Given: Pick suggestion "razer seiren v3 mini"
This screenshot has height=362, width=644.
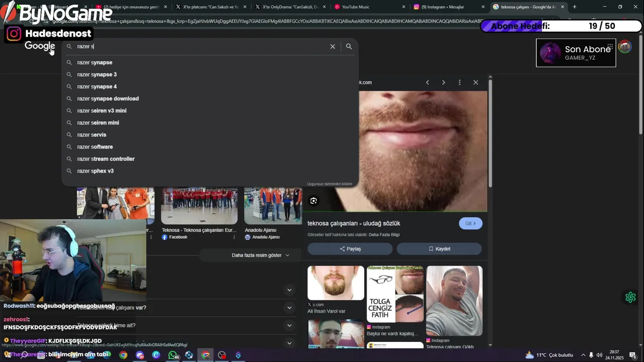Looking at the screenshot, I should click(x=210, y=111).
